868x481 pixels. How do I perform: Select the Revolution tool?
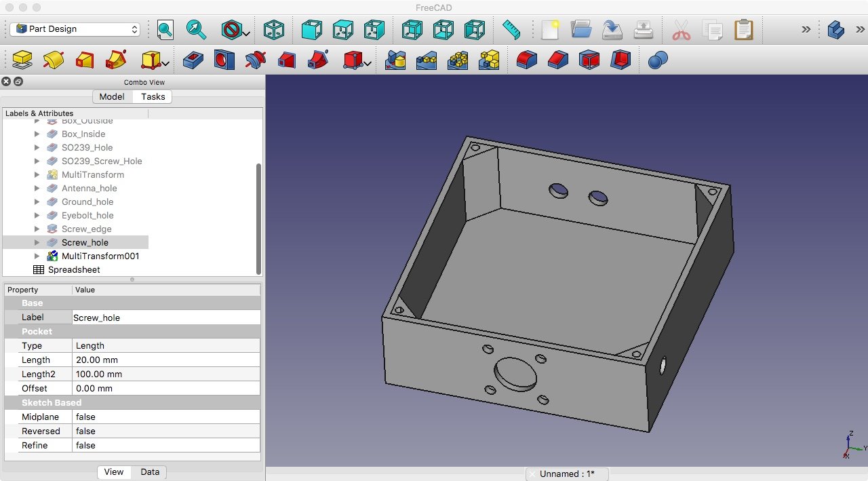(54, 60)
